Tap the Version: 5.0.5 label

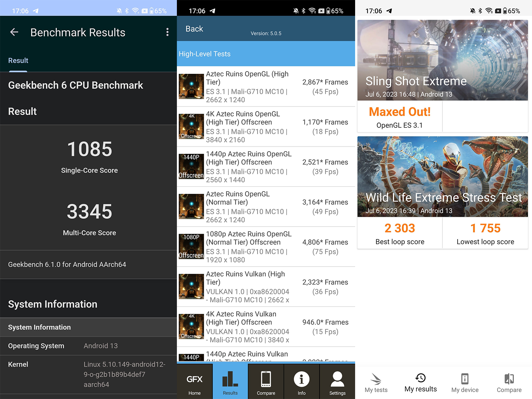(266, 33)
